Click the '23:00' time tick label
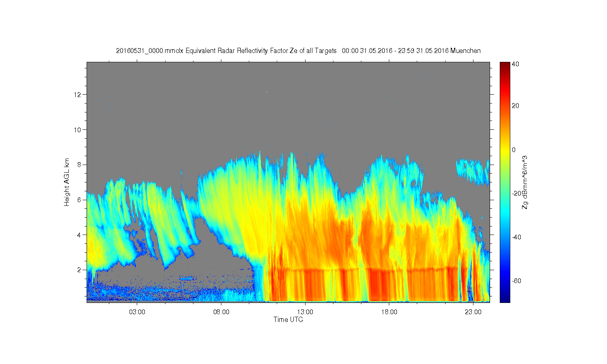The height and width of the screenshot is (364, 607). (473, 312)
